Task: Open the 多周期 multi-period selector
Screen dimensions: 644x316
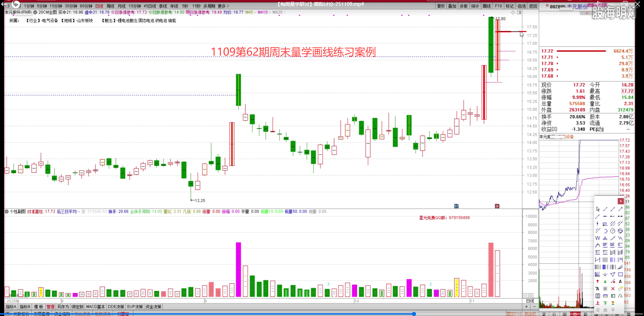Action: (x=209, y=6)
